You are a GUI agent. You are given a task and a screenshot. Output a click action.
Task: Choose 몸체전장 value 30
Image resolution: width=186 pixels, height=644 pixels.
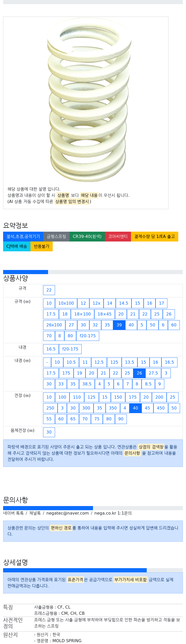coord(49,432)
